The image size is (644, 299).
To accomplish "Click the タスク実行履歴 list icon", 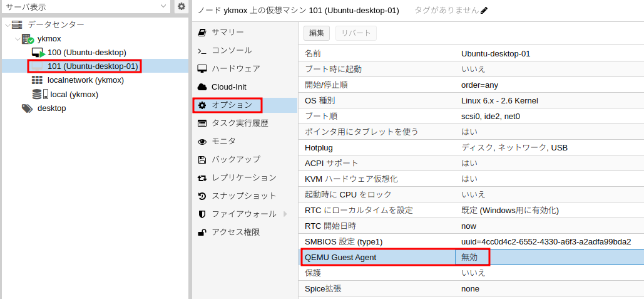I will point(202,123).
